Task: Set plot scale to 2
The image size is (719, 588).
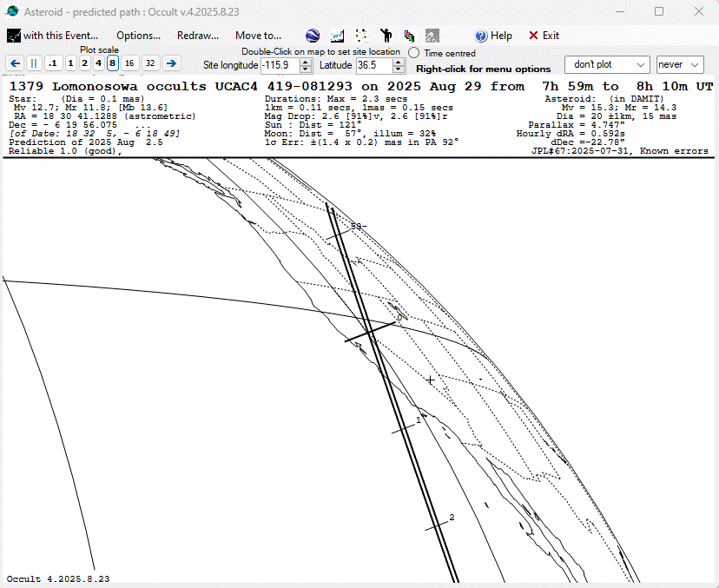Action: coord(84,63)
